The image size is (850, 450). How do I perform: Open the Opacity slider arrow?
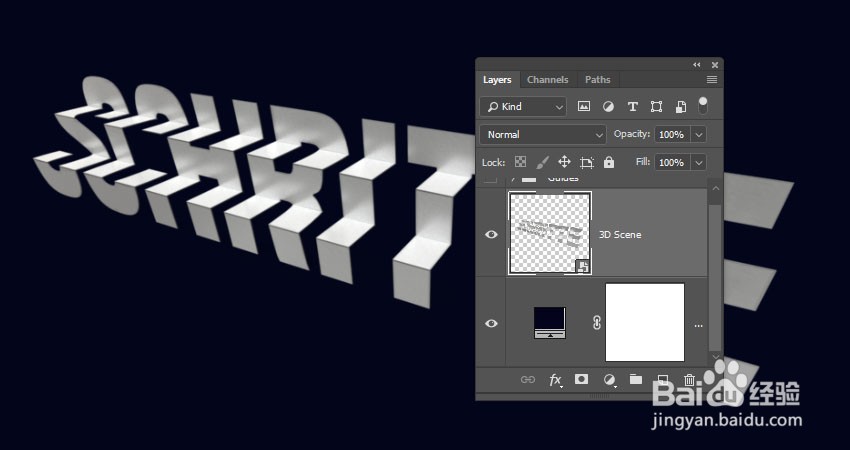699,134
